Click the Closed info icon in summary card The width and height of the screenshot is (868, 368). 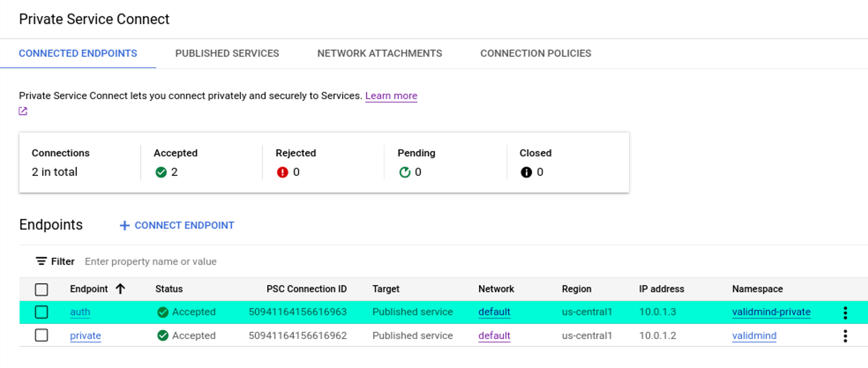click(x=526, y=172)
